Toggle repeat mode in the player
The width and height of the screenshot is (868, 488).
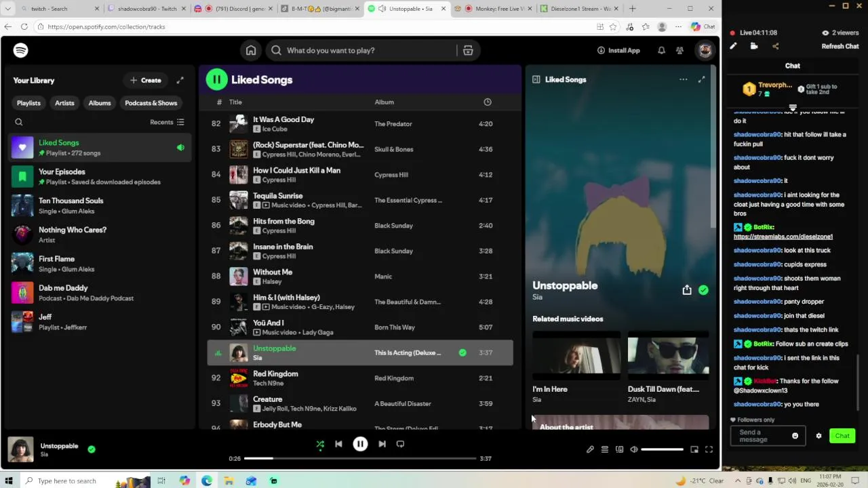coord(400,444)
